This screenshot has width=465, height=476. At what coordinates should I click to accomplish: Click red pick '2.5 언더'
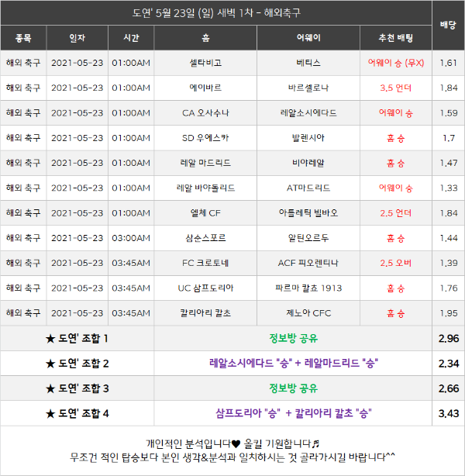[396, 212]
